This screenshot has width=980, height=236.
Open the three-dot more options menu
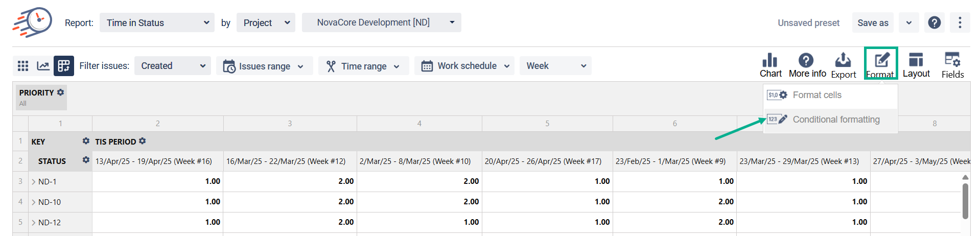coord(960,22)
